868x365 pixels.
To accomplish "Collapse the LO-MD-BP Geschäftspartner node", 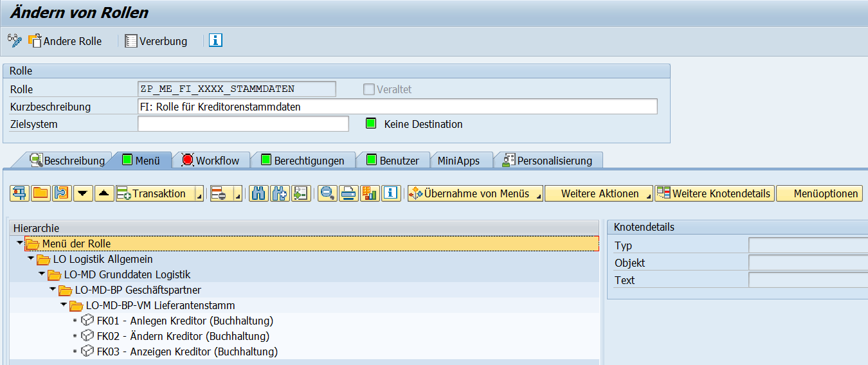I will point(52,289).
